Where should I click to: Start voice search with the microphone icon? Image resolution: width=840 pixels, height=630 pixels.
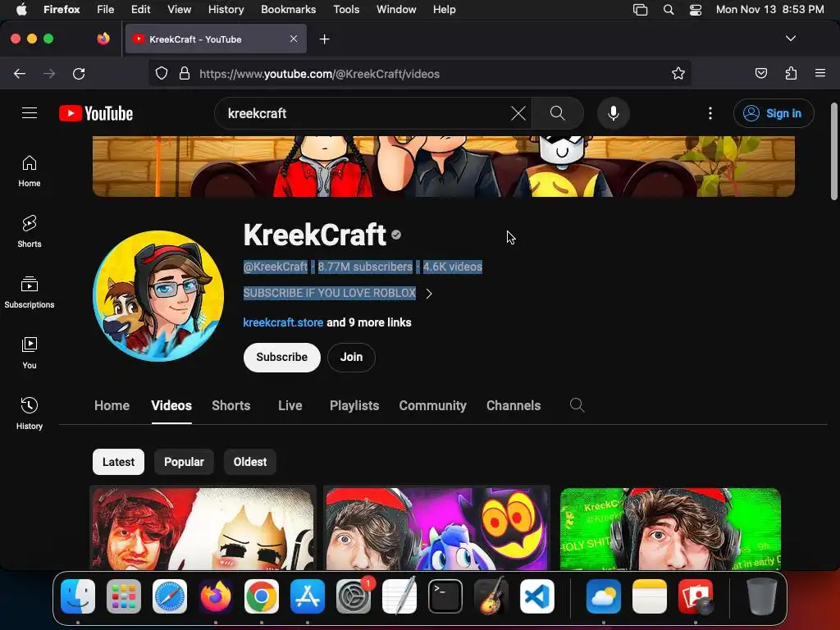614,113
